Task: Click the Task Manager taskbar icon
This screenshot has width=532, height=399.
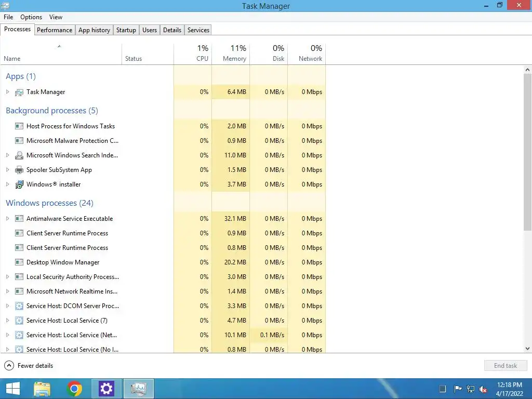Action: point(138,389)
